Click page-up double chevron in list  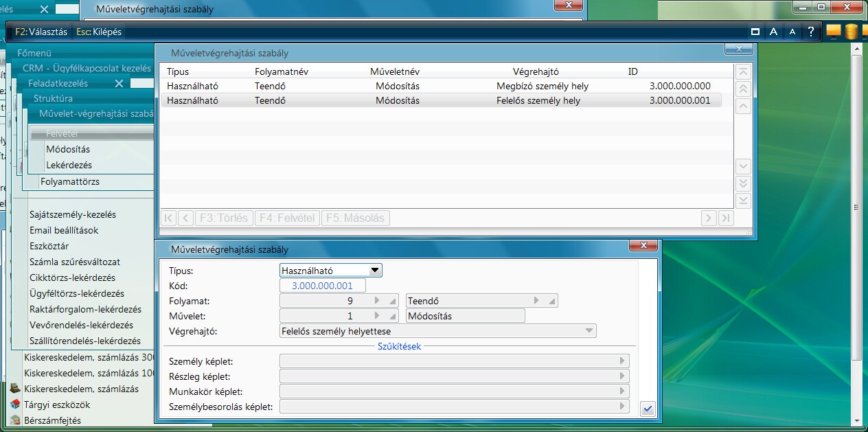(x=742, y=89)
